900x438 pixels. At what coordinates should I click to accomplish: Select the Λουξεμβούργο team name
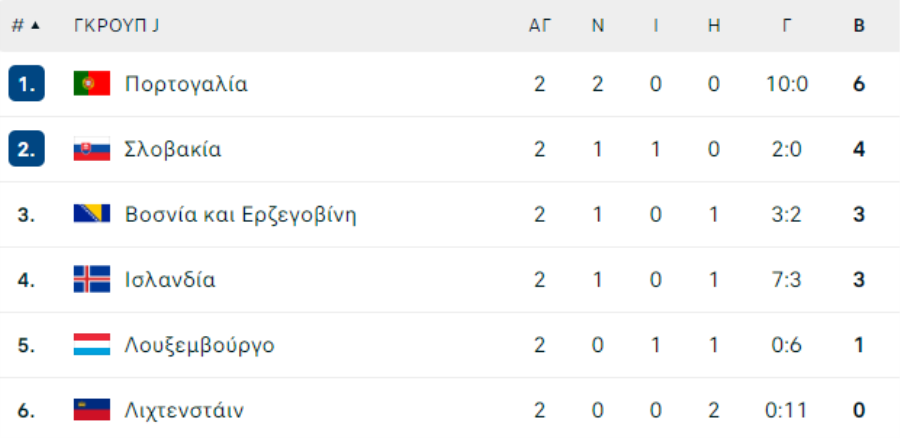pyautogui.click(x=200, y=346)
